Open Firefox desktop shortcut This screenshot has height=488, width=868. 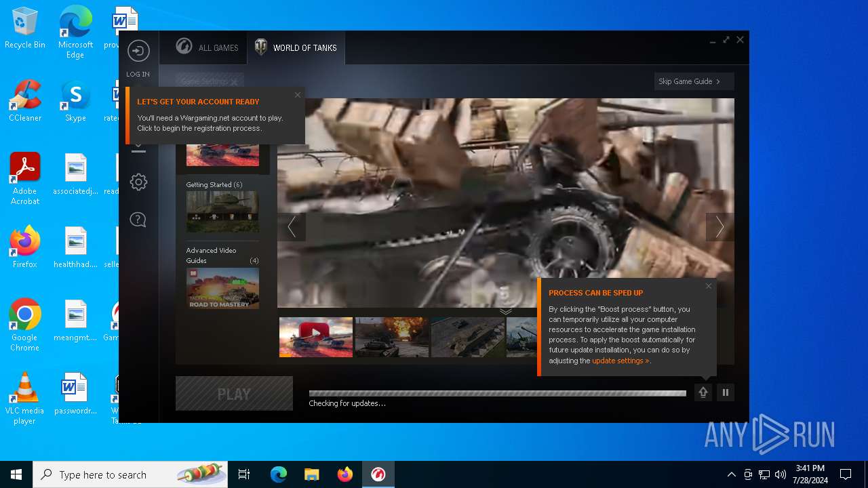[x=25, y=247]
